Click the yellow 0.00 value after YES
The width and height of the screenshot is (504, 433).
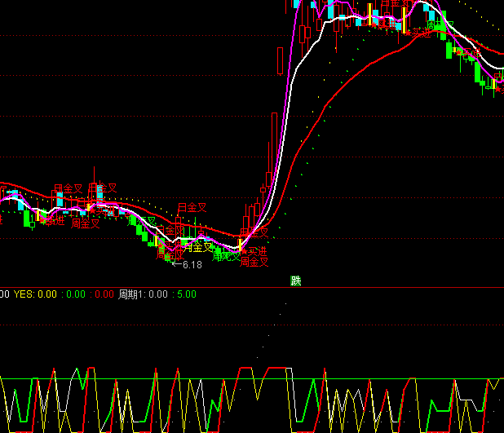pyautogui.click(x=47, y=294)
